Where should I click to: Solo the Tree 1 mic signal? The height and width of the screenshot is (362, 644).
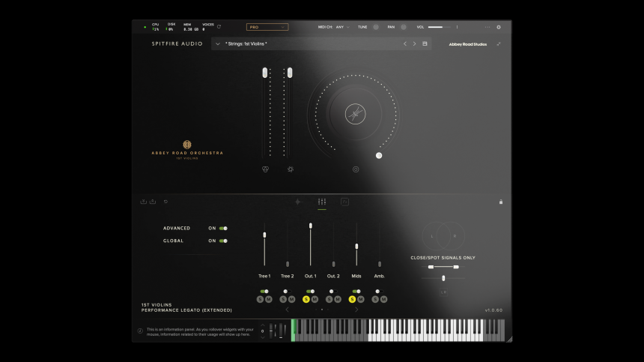pyautogui.click(x=260, y=300)
